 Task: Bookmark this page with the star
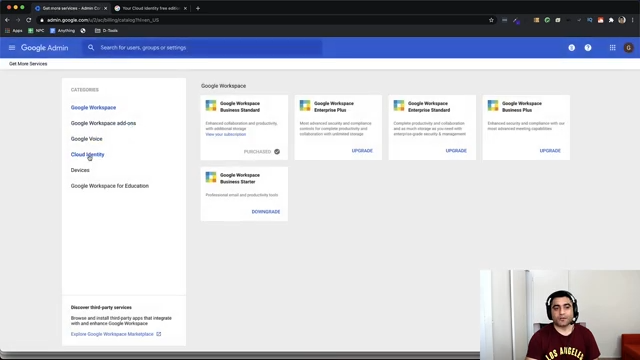pyautogui.click(x=491, y=20)
